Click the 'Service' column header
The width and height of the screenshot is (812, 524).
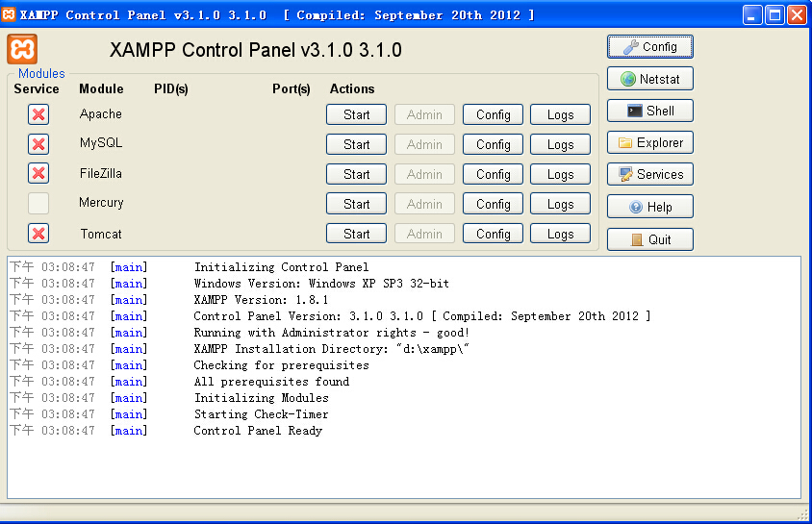coord(37,89)
